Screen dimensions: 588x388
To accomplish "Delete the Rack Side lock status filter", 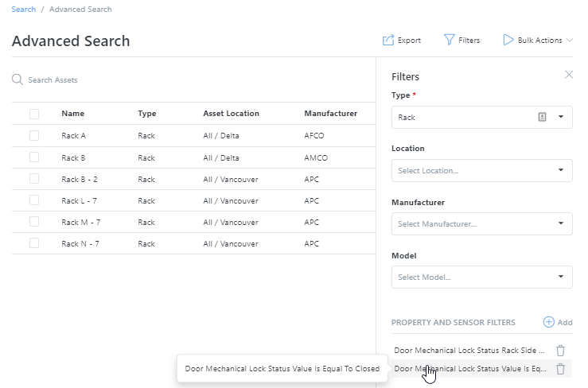I will (x=560, y=351).
